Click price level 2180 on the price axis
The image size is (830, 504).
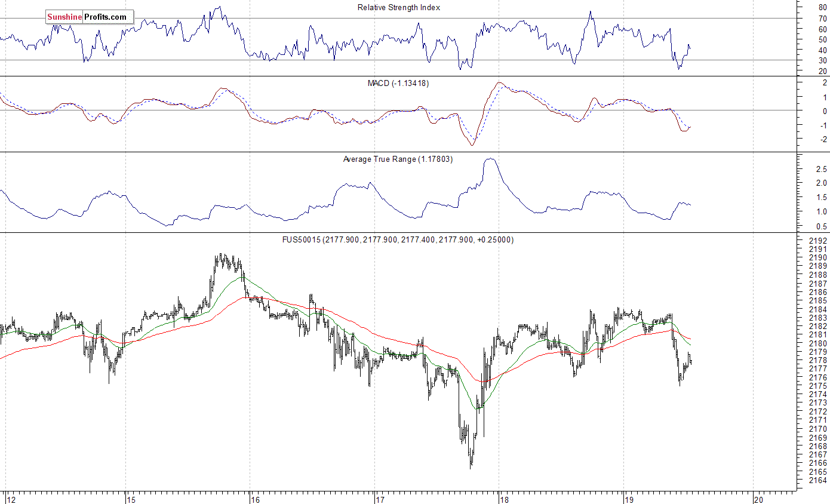pyautogui.click(x=817, y=343)
